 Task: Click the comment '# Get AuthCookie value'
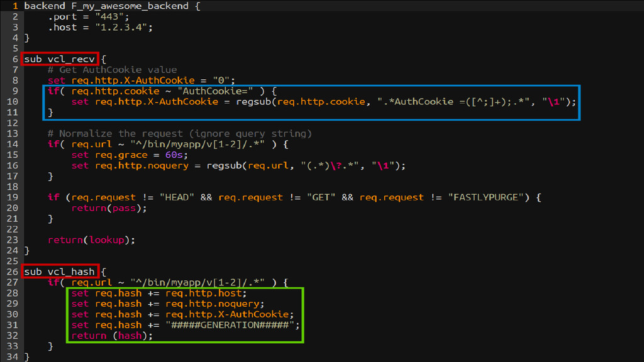(112, 70)
